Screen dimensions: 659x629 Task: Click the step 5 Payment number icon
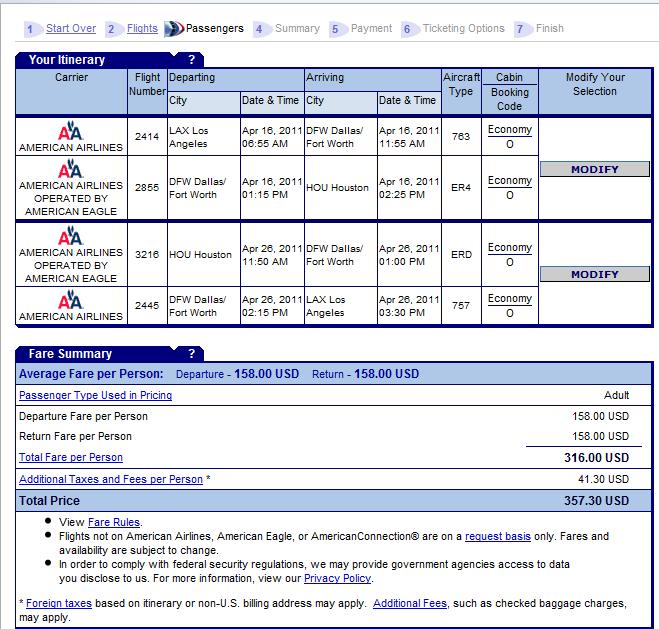pos(338,29)
